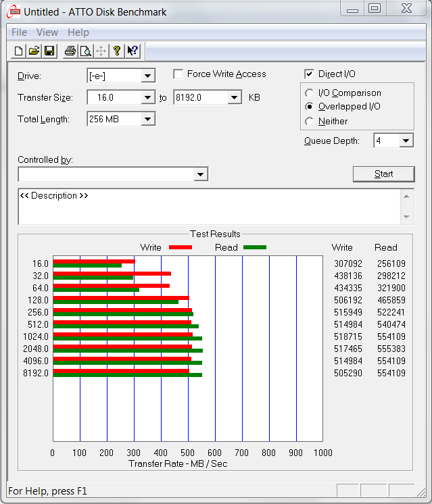Save results with the floppy disk icon
Screen dimensions: 432x504
(49, 51)
